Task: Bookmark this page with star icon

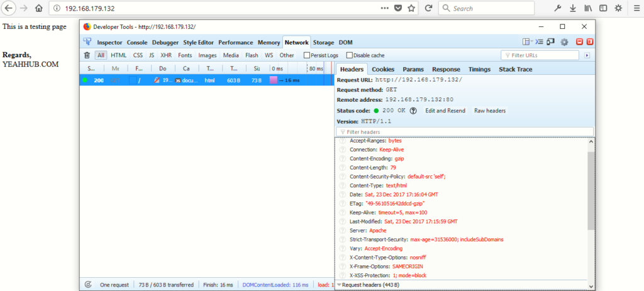Action: [x=411, y=9]
